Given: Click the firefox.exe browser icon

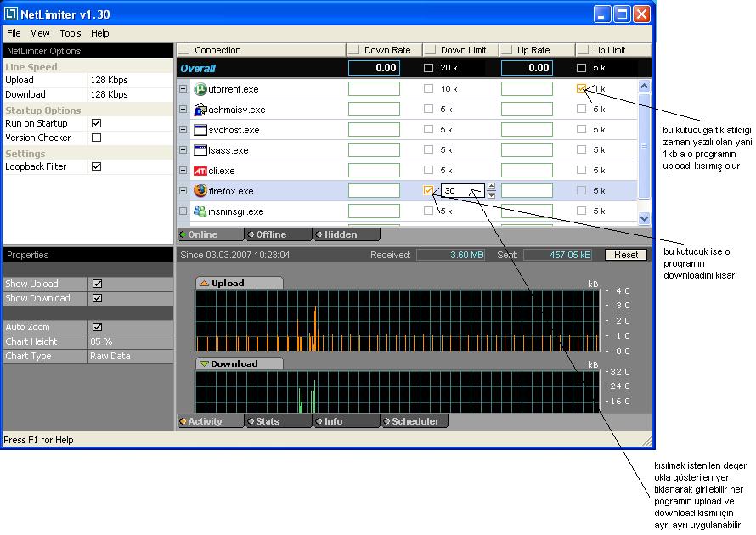Looking at the screenshot, I should point(200,191).
